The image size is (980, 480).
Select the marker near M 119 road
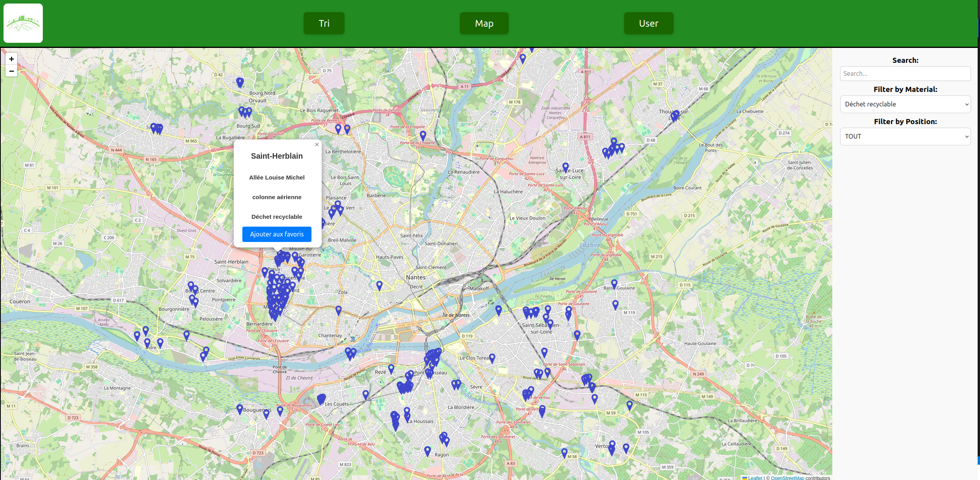click(x=615, y=305)
